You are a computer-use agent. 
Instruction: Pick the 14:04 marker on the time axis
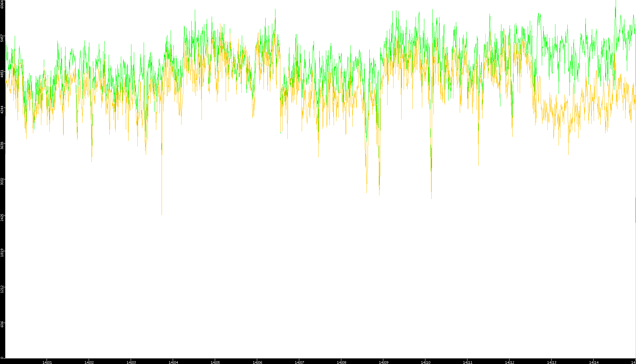(x=173, y=362)
